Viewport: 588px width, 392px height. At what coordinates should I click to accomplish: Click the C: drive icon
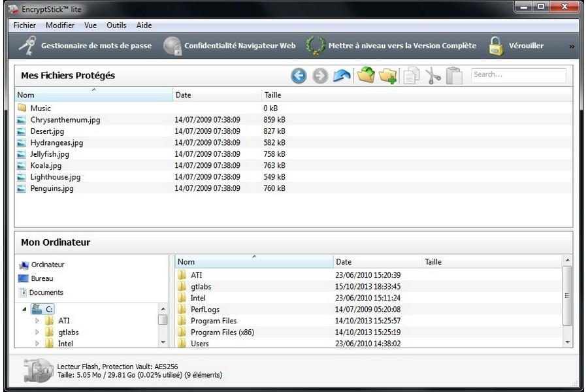click(37, 309)
